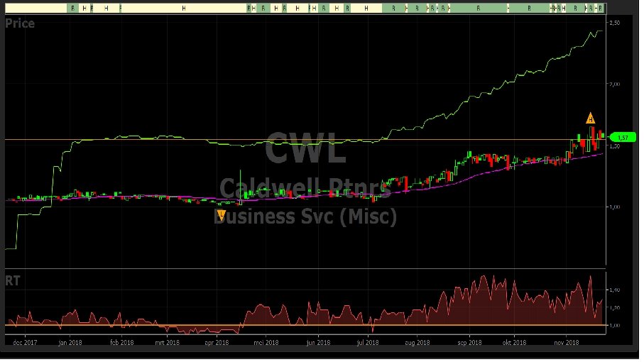Select the 2,50 price axis value

tap(615, 23)
